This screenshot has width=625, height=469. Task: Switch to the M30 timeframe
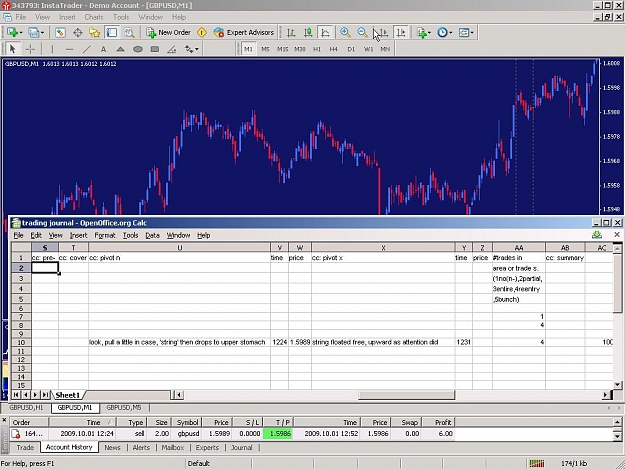point(299,49)
